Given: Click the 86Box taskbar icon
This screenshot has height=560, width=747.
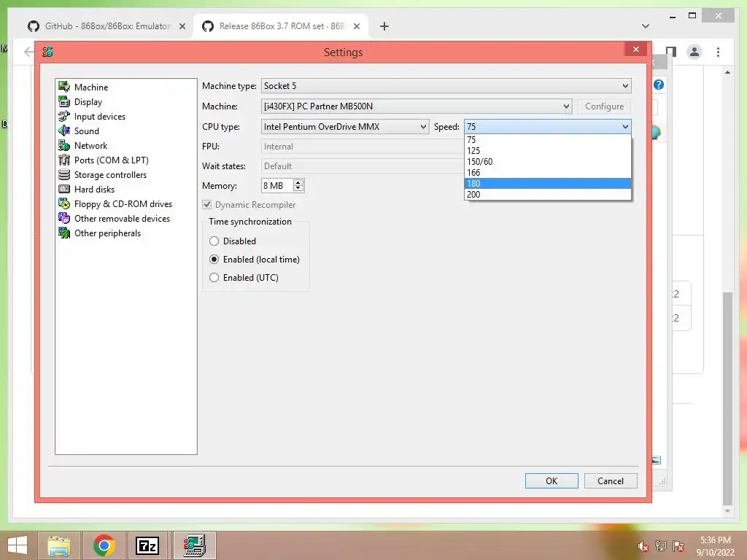Looking at the screenshot, I should pyautogui.click(x=194, y=545).
